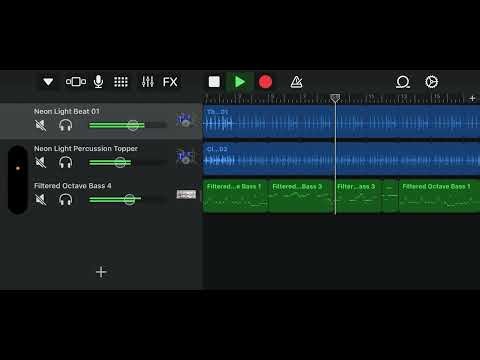The image size is (480, 360).
Task: Select the 'Filtered Octave Bass 1' region at right
Action: (439, 196)
